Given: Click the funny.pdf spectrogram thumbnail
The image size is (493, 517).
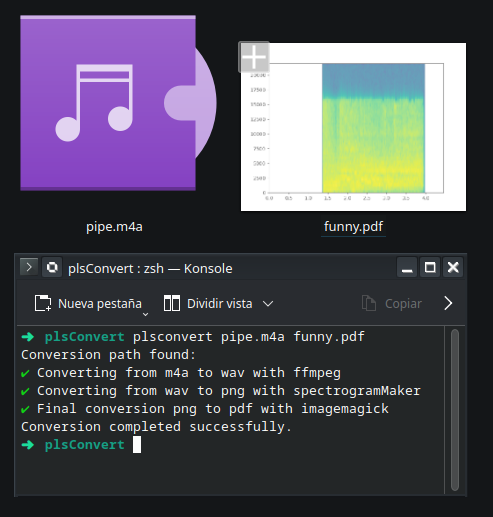Looking at the screenshot, I should (x=353, y=127).
